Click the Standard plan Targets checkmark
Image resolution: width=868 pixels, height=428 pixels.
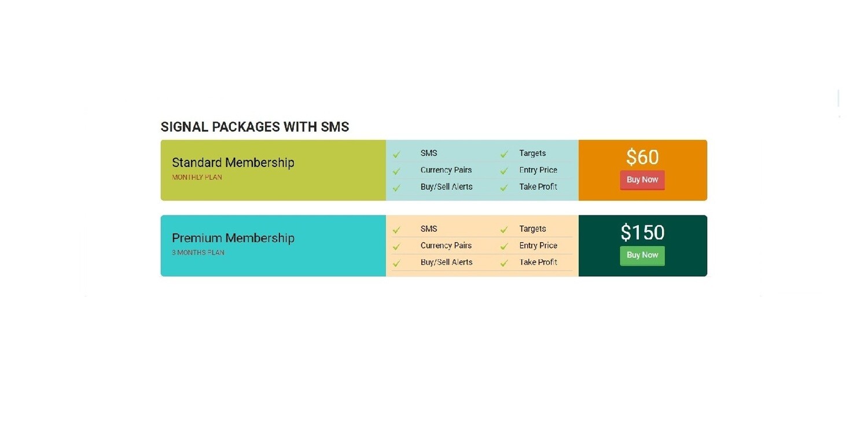click(504, 155)
